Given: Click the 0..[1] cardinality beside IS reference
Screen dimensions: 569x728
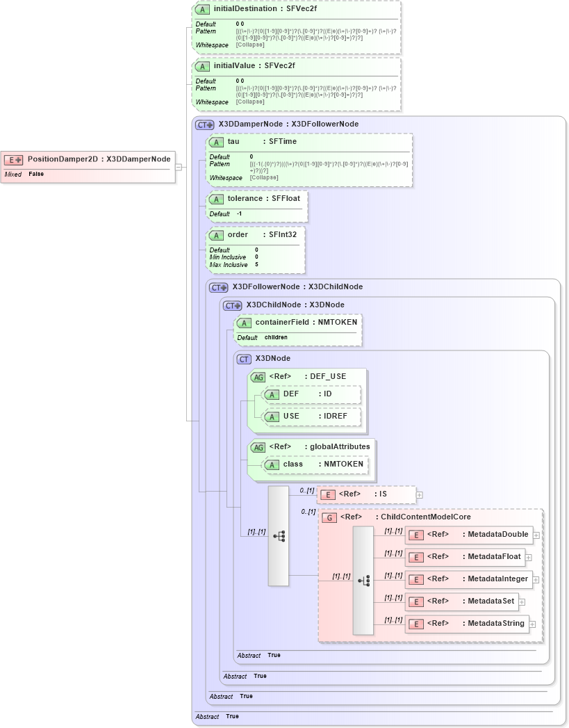Looking at the screenshot, I should [307, 491].
